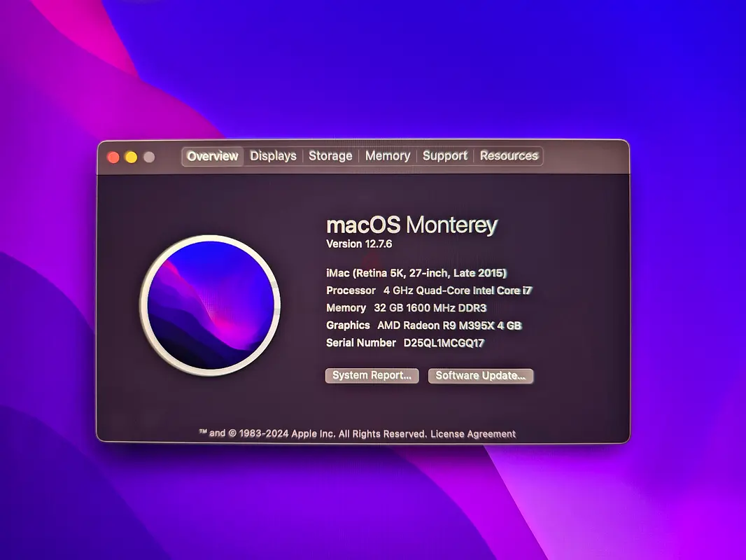Open the License Agreement link
This screenshot has height=560, width=746.
[x=473, y=434]
